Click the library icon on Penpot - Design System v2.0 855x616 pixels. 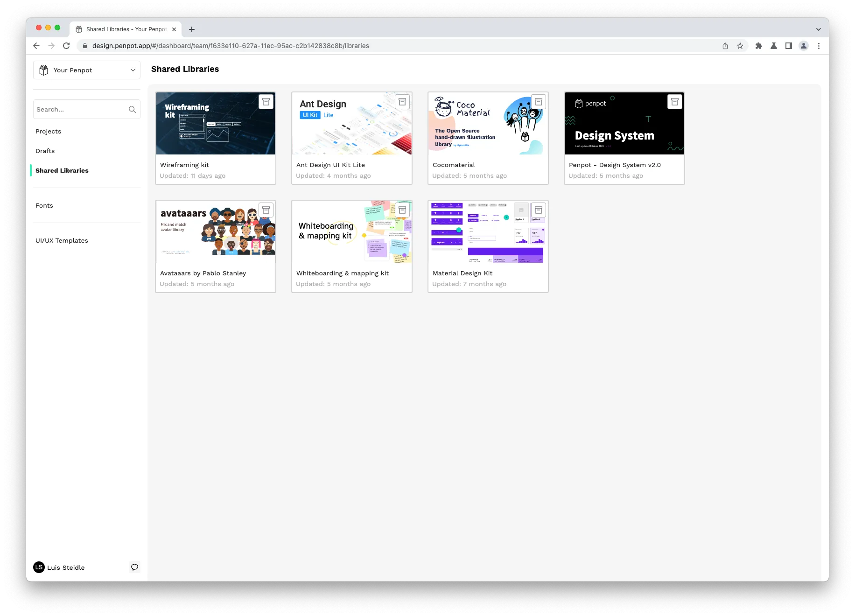click(675, 101)
